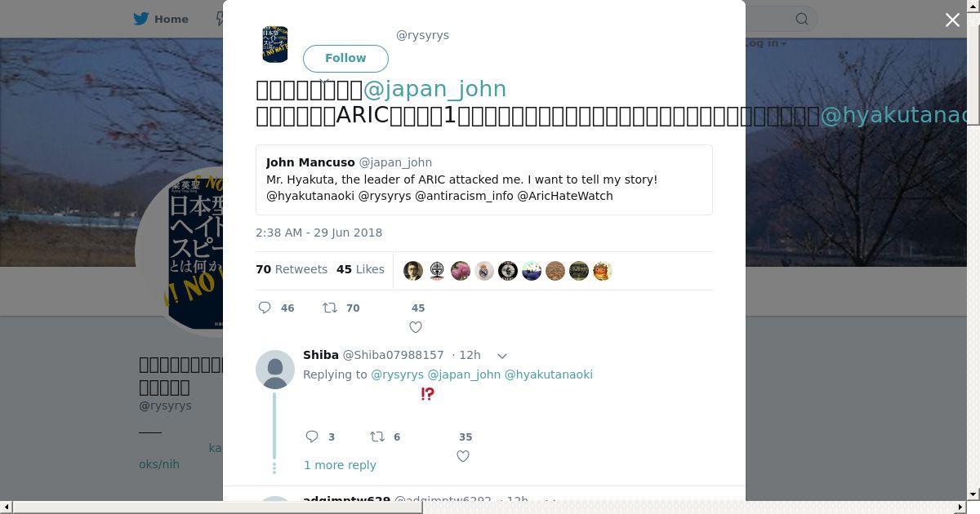This screenshot has width=980, height=514.
Task: Like Shiba's reply with the heart icon
Action: coord(463,456)
